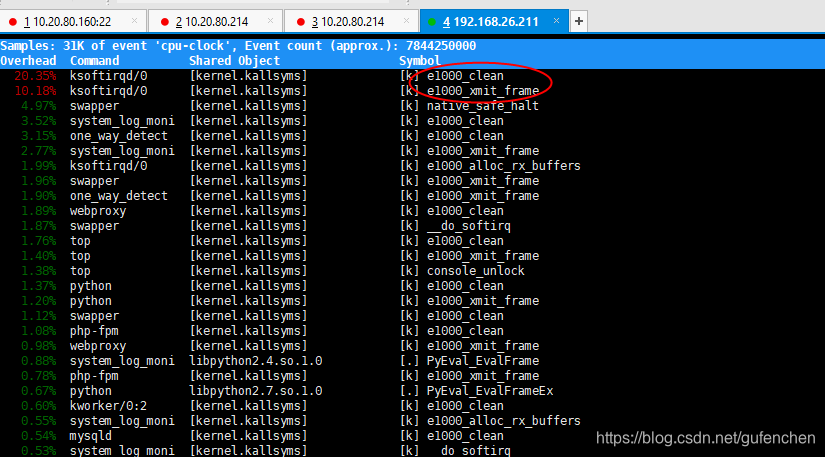Switch to session tab 1 10.20.80.160:22

(x=72, y=22)
